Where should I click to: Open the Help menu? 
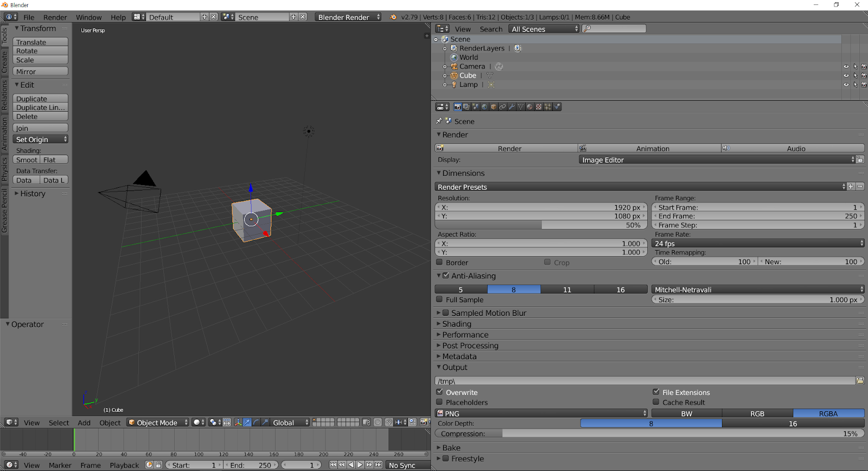click(x=118, y=17)
